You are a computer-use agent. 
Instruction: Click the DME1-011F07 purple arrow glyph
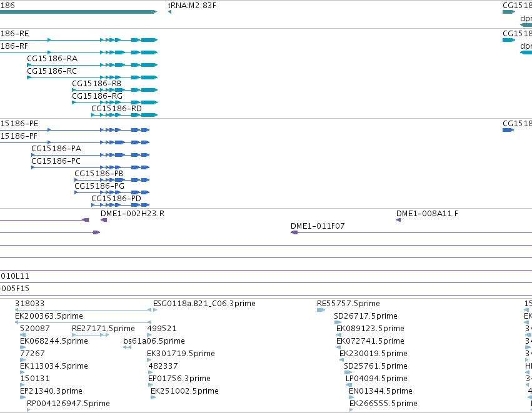click(x=294, y=232)
